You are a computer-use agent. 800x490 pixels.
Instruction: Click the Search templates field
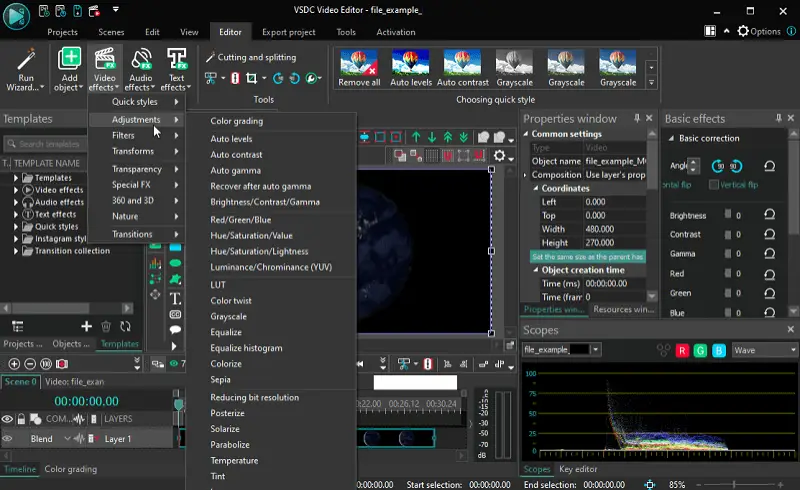[x=47, y=144]
